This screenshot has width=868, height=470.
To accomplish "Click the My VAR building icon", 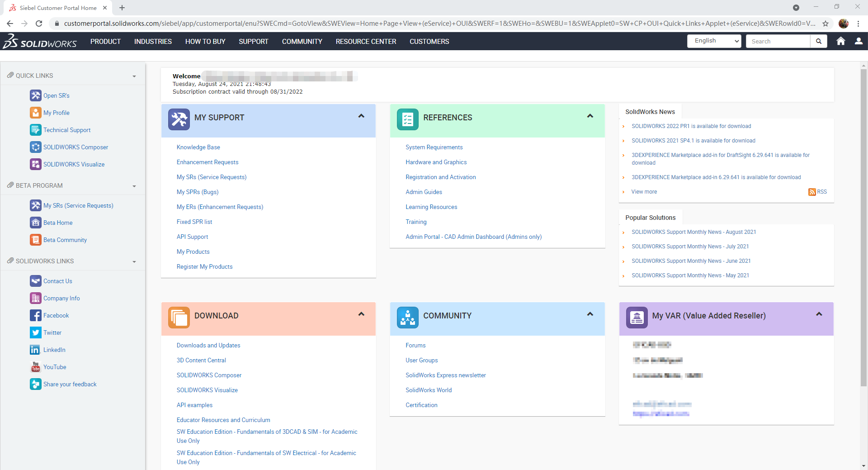I will (637, 318).
